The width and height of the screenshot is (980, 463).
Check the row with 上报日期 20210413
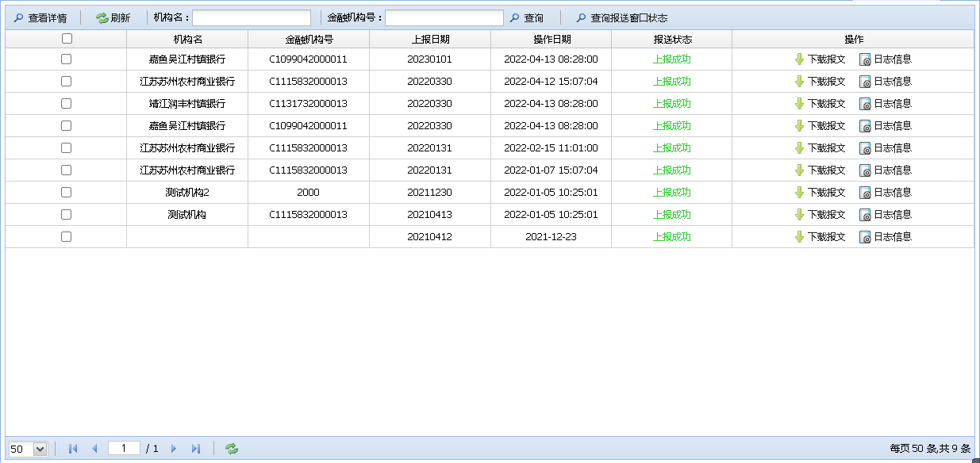[66, 214]
